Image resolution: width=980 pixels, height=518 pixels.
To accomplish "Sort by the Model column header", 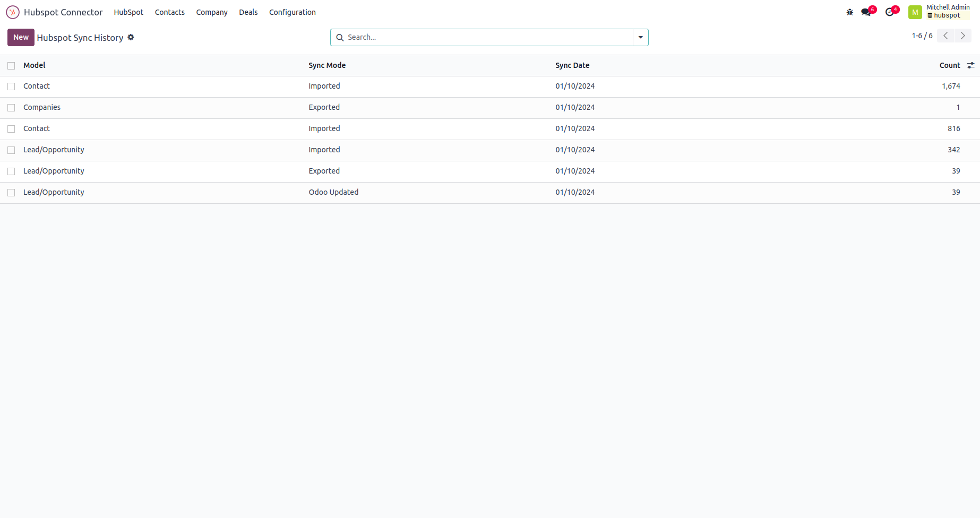I will 35,65.
